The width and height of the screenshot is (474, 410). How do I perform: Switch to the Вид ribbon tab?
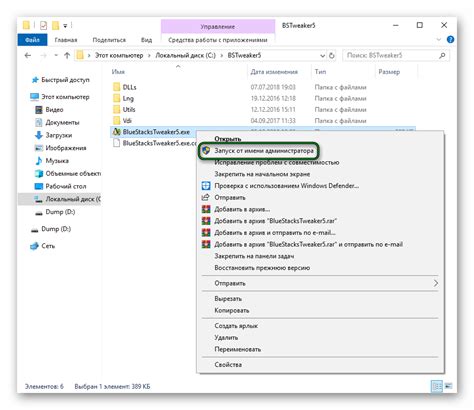pyautogui.click(x=146, y=40)
